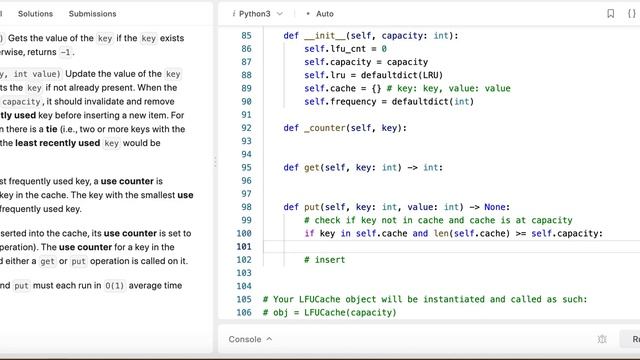This screenshot has width=640, height=360.
Task: Click 'self.lru = defaultdict(LRU)' line
Action: click(373, 76)
